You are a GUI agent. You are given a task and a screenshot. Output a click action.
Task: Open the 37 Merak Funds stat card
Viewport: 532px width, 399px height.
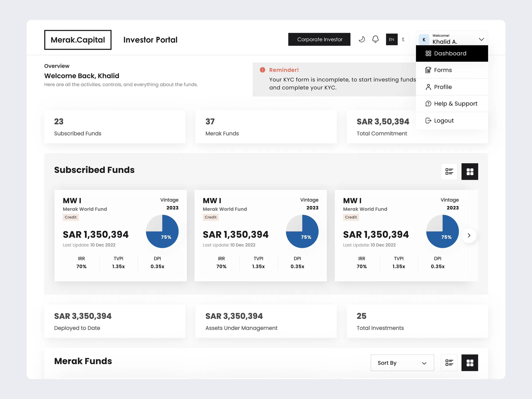266,127
